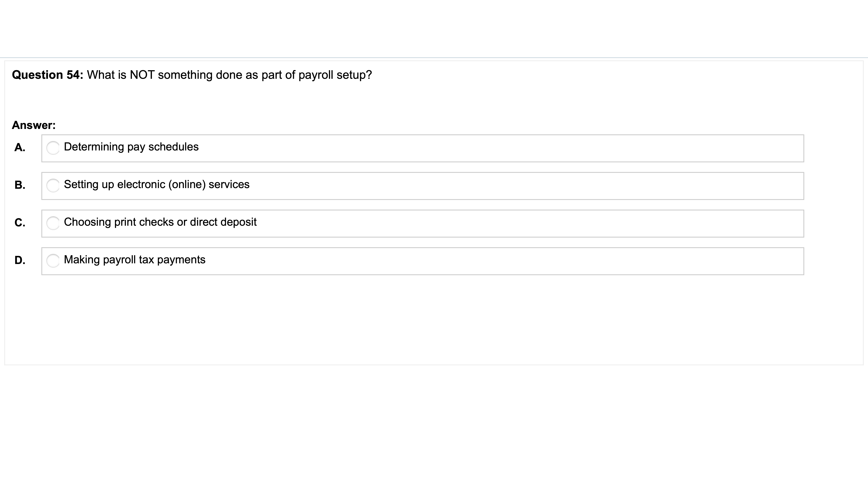Viewport: 868px width, 488px height.
Task: Click the letter label 'B.'
Action: [x=20, y=185]
